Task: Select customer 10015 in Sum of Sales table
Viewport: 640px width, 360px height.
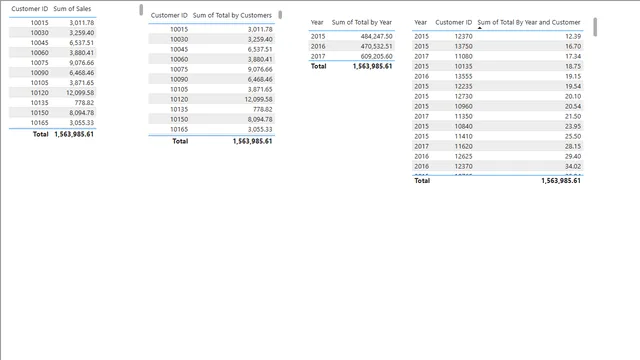Action: click(x=39, y=23)
